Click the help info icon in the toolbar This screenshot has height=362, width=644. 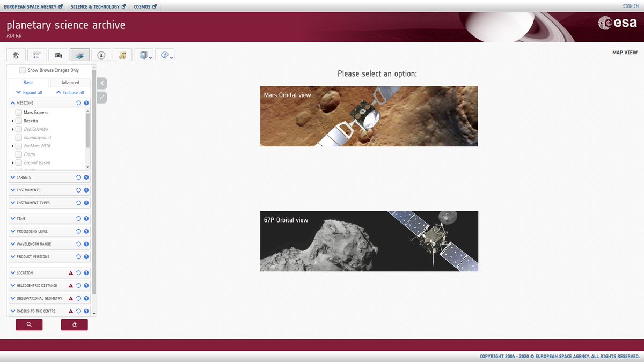pos(164,54)
